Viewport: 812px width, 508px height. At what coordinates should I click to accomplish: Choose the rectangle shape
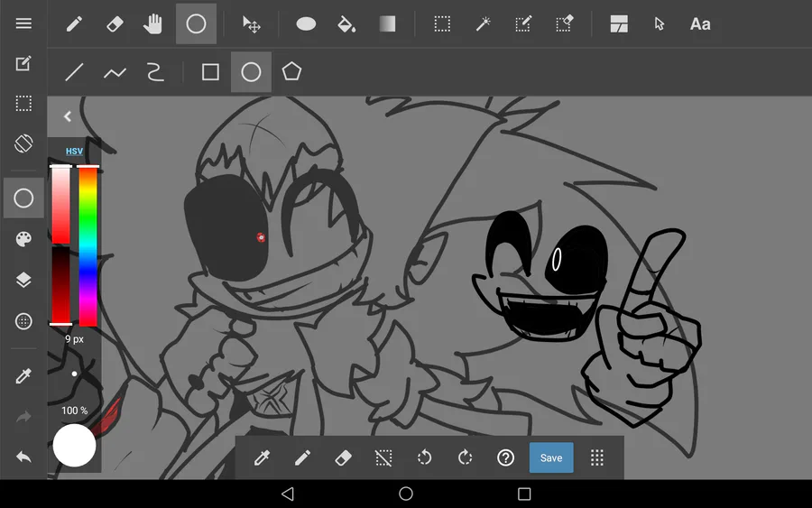(210, 72)
